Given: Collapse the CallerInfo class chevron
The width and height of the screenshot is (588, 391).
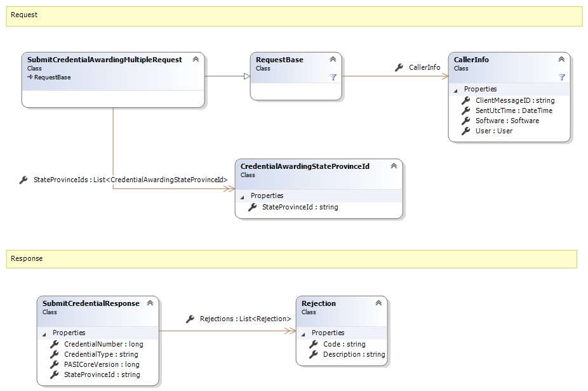Looking at the screenshot, I should (x=561, y=60).
